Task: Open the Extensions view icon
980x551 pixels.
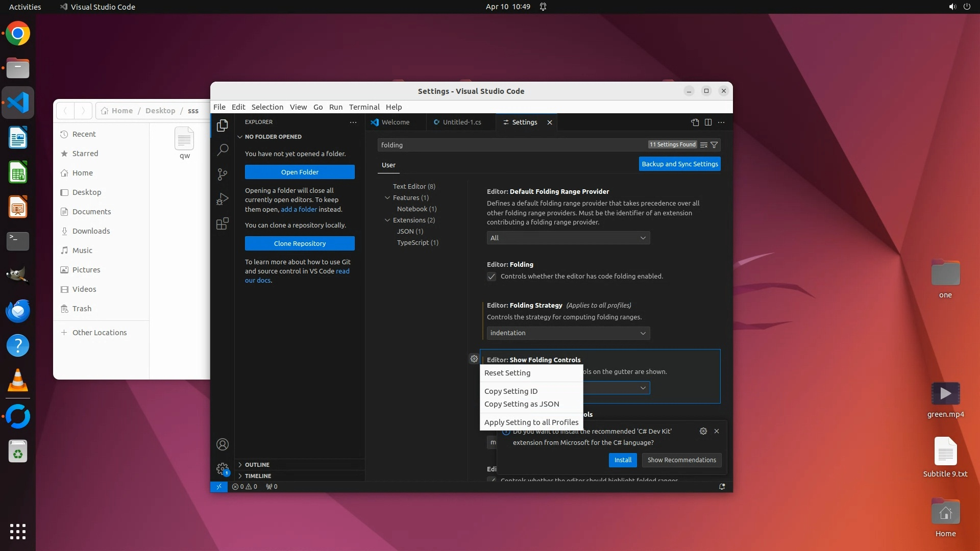Action: point(223,223)
